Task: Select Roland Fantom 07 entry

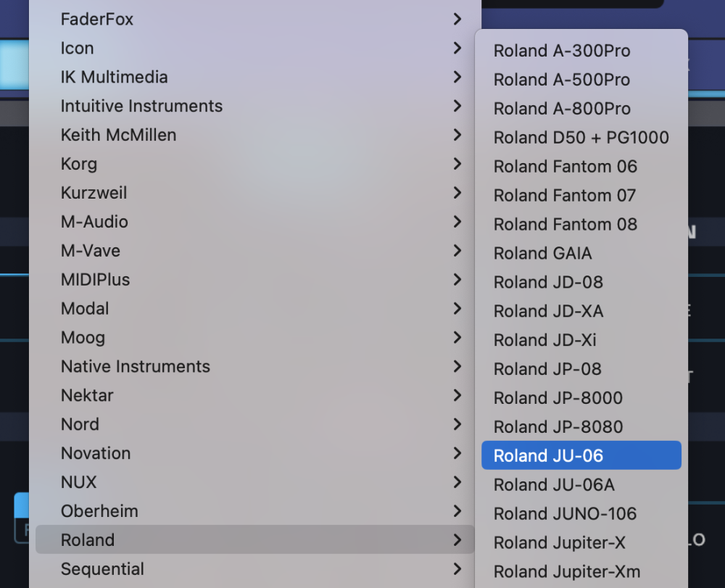Action: tap(564, 196)
